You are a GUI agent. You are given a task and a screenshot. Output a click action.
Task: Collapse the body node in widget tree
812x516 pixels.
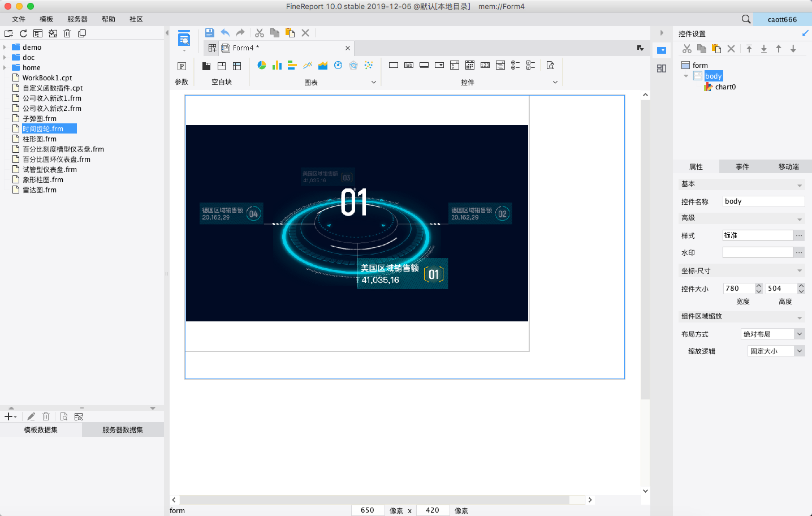[686, 76]
